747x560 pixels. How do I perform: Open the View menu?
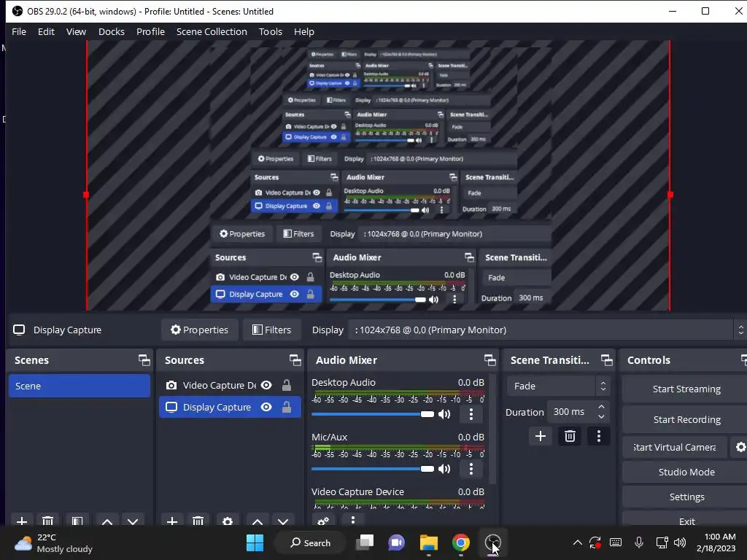(x=76, y=31)
